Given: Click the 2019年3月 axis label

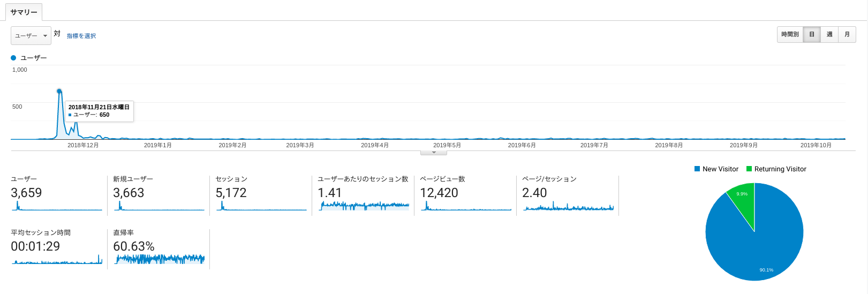Looking at the screenshot, I should tap(300, 145).
